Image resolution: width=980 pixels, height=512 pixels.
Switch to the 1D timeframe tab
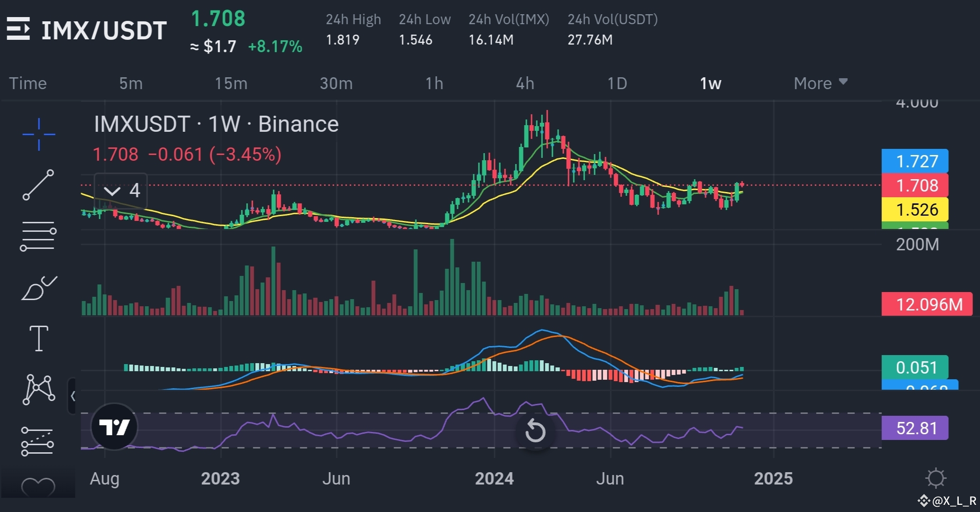(x=616, y=83)
